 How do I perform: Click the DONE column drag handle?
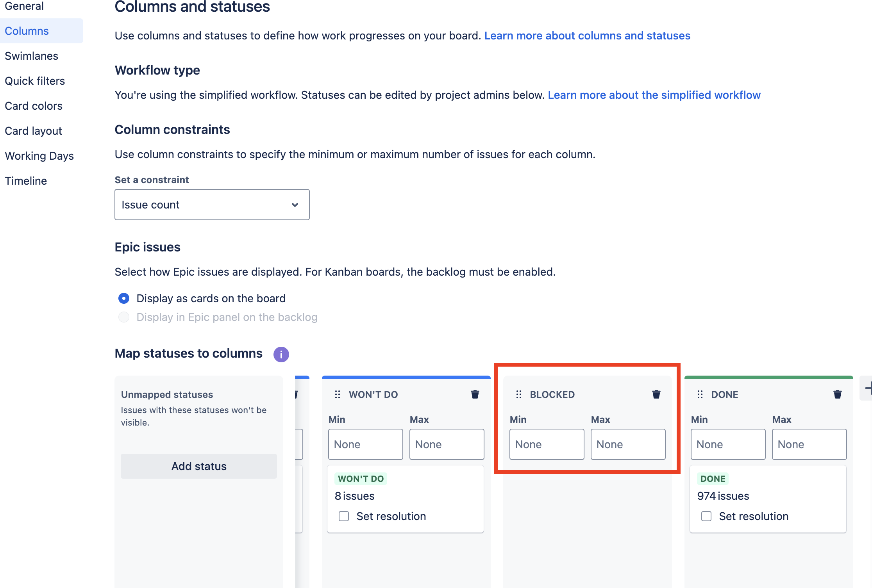click(700, 394)
